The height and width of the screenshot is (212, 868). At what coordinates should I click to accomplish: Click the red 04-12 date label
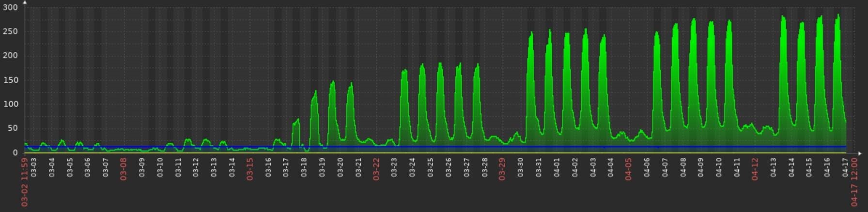pos(755,169)
